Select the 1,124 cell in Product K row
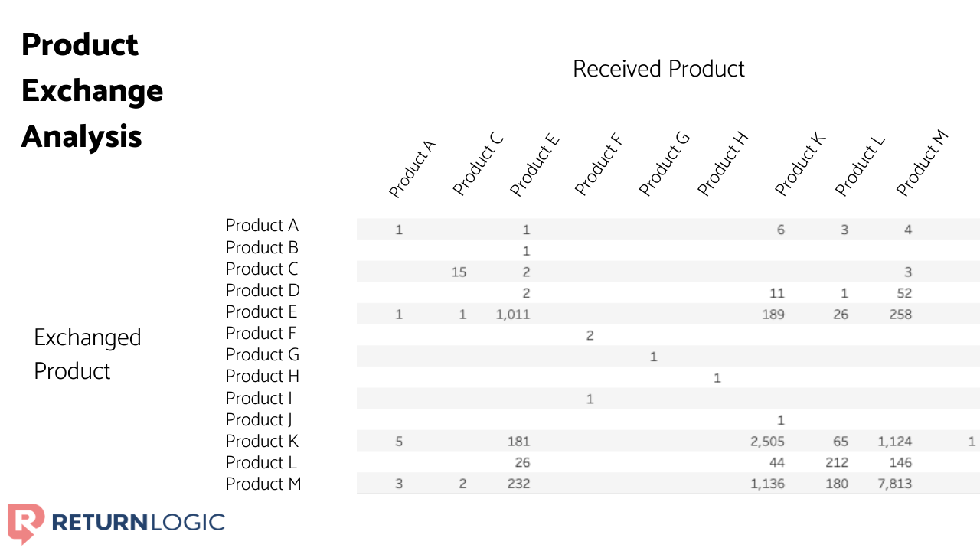The width and height of the screenshot is (980, 551). click(894, 442)
